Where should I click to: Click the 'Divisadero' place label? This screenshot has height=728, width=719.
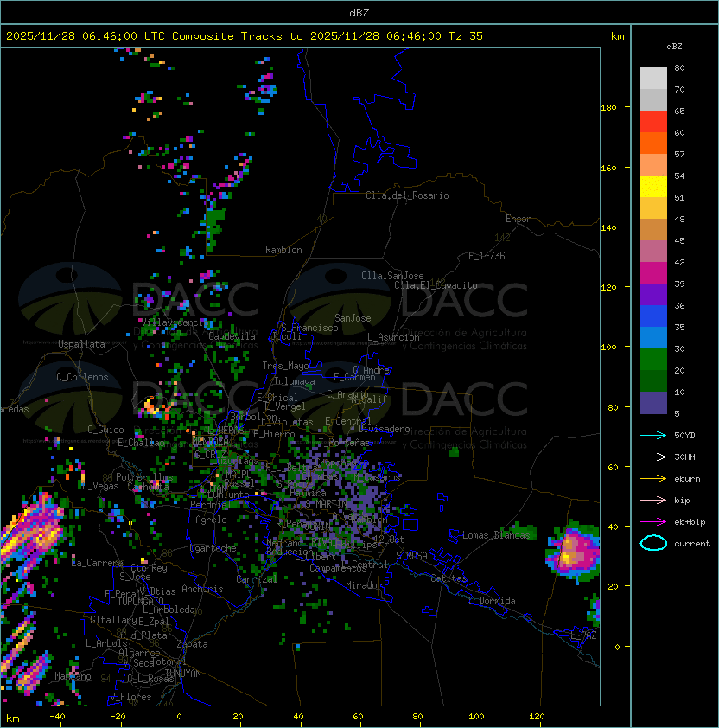tap(385, 429)
